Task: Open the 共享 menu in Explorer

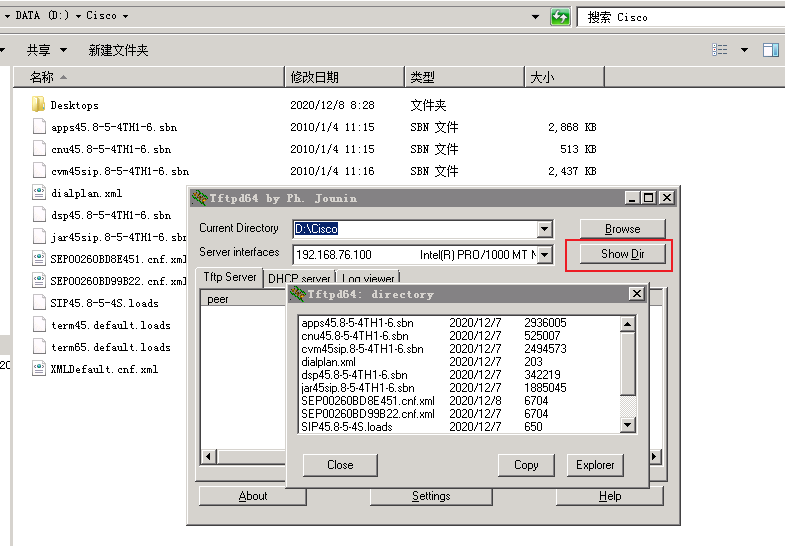Action: (x=39, y=50)
